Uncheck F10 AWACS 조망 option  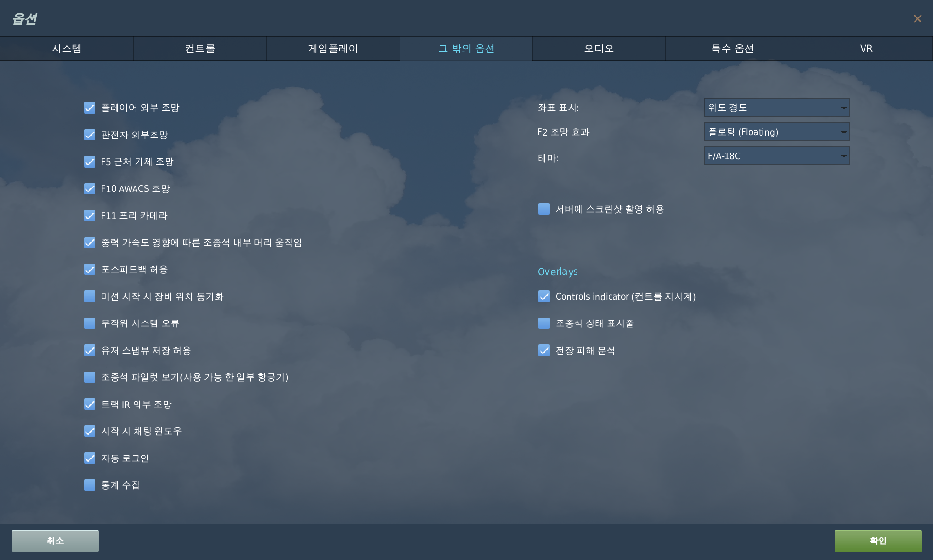(89, 188)
